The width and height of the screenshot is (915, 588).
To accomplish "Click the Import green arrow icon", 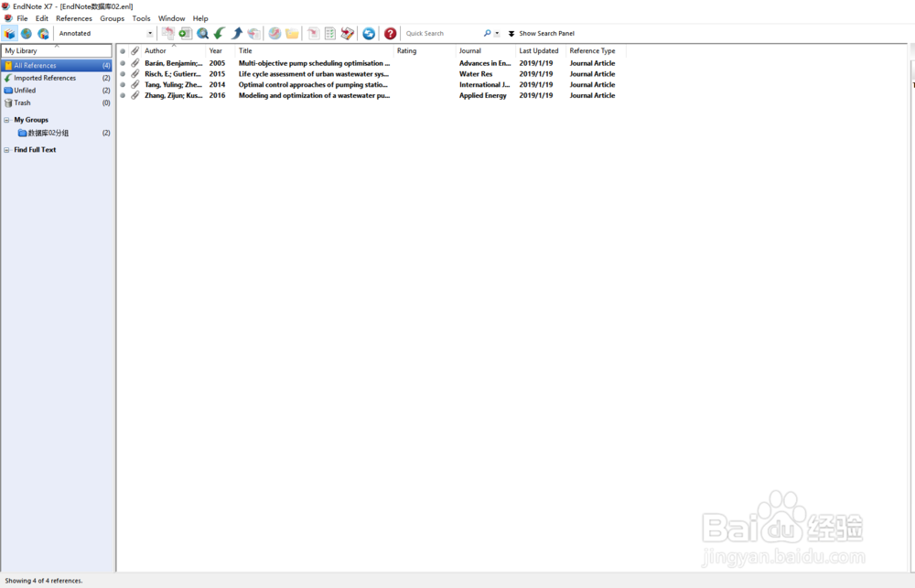I will click(x=220, y=33).
